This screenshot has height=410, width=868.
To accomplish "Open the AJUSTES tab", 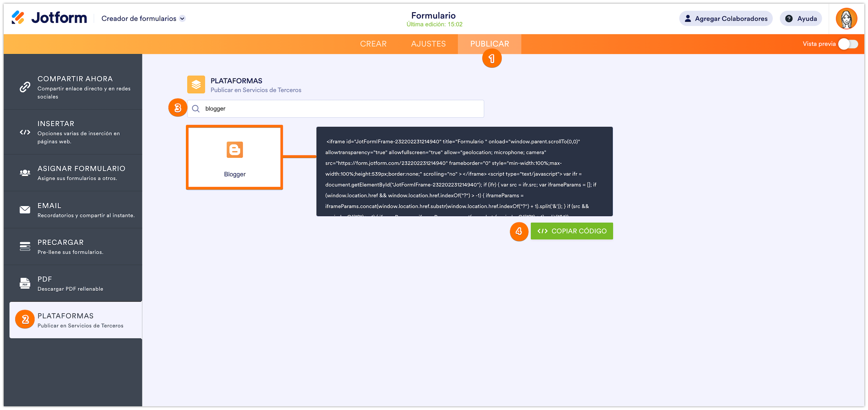I will [428, 44].
